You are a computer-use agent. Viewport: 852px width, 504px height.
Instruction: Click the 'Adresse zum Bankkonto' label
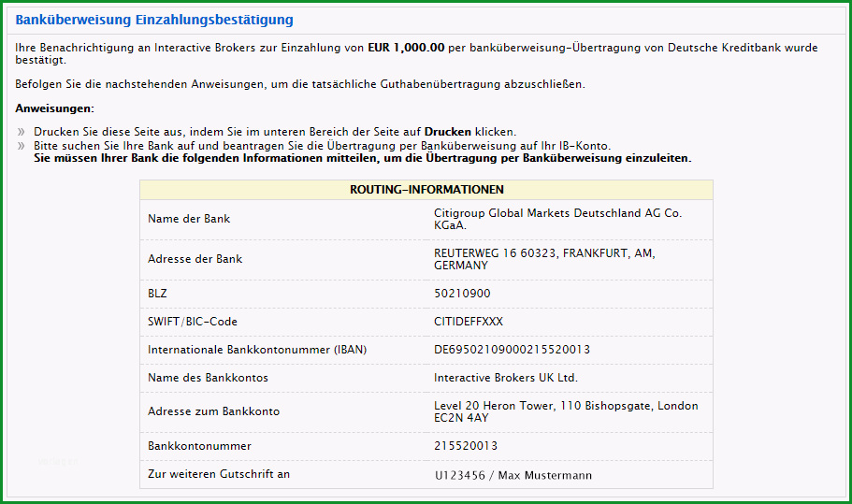click(213, 411)
